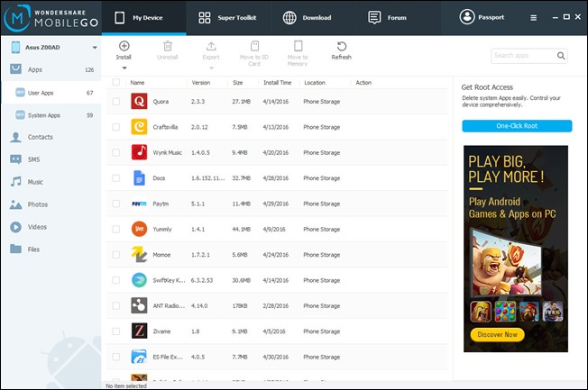Click the Install toolbar icon
The height and width of the screenshot is (390, 588).
(124, 46)
